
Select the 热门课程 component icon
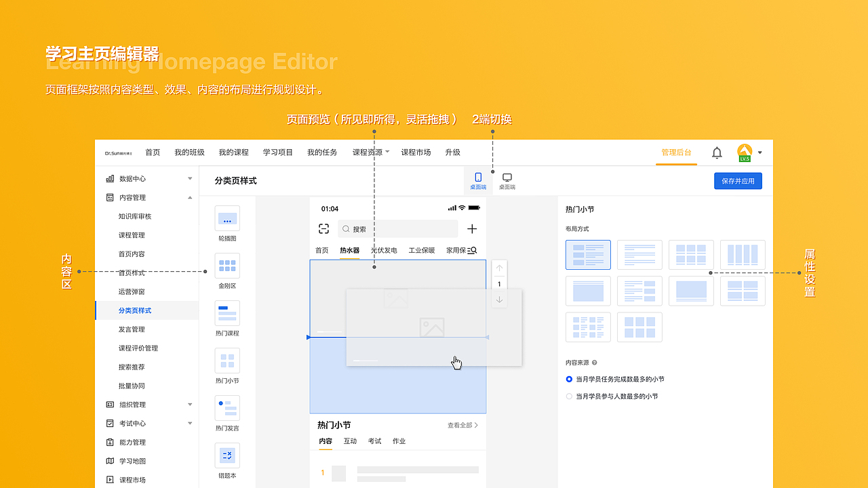pyautogui.click(x=227, y=313)
